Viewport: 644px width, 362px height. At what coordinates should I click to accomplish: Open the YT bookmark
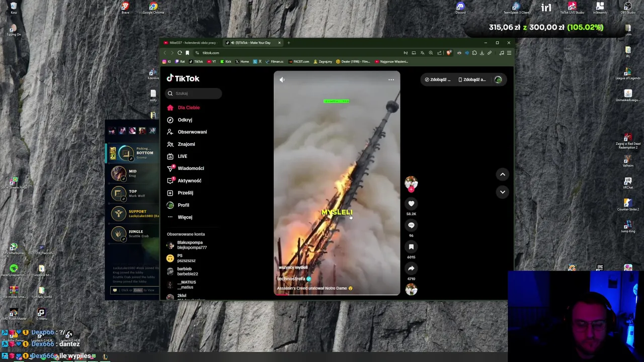[x=212, y=61]
